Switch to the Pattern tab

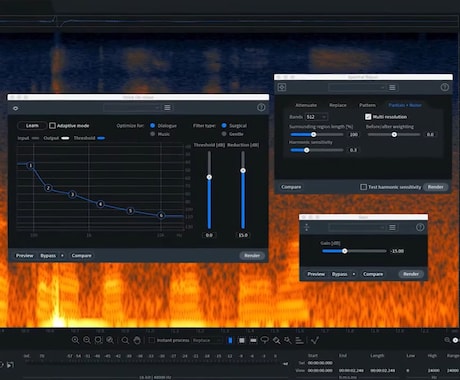coord(367,105)
